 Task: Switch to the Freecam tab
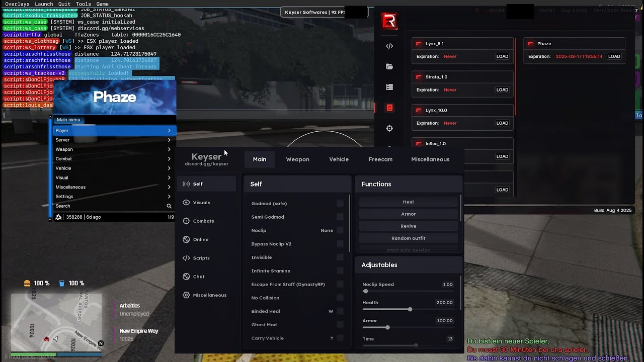[380, 159]
